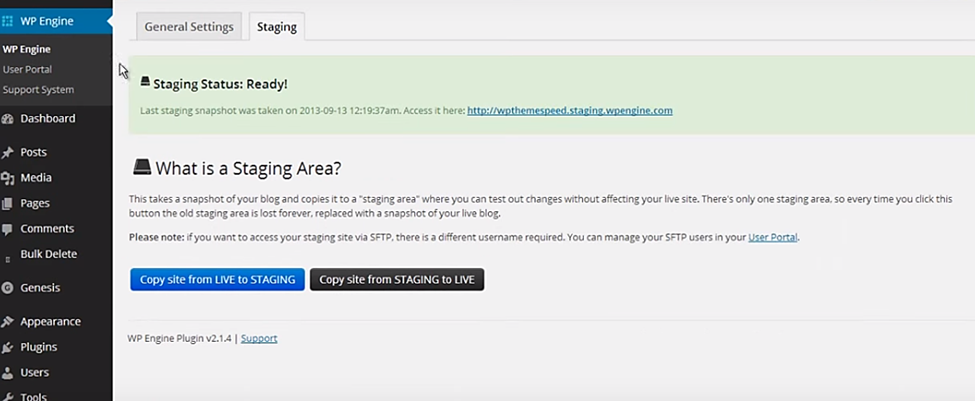Image resolution: width=975 pixels, height=401 pixels.
Task: Click the Appearance brush icon
Action: pos(7,322)
